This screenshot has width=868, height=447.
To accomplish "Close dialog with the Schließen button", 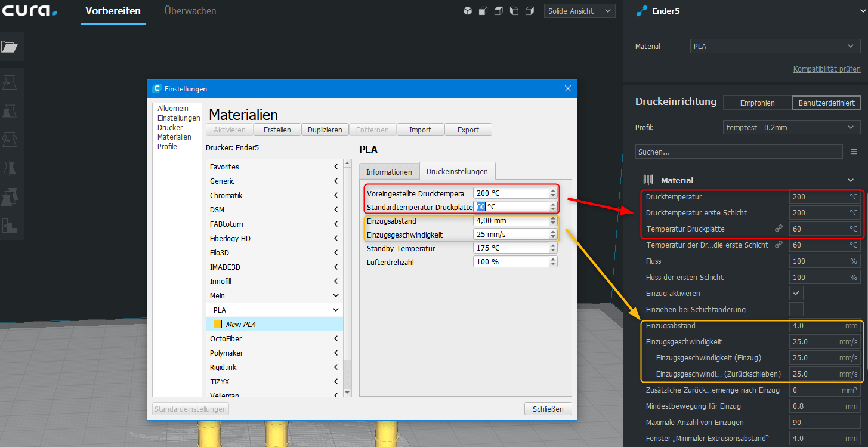I will 548,409.
